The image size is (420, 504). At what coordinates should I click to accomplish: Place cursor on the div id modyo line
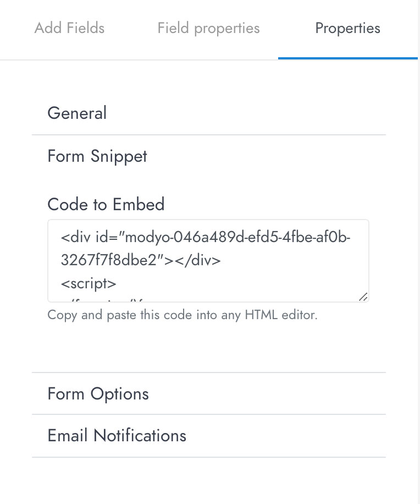pos(206,237)
